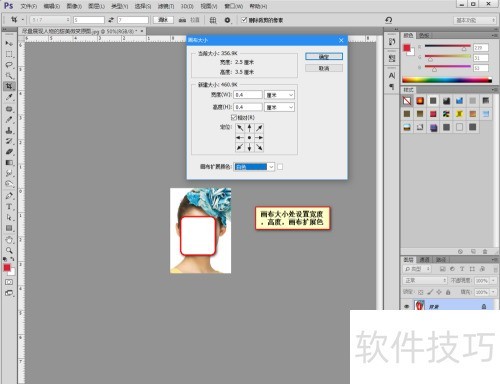This screenshot has width=500, height=384.
Task: Click the OK button in the canvas dialog
Action: click(324, 57)
